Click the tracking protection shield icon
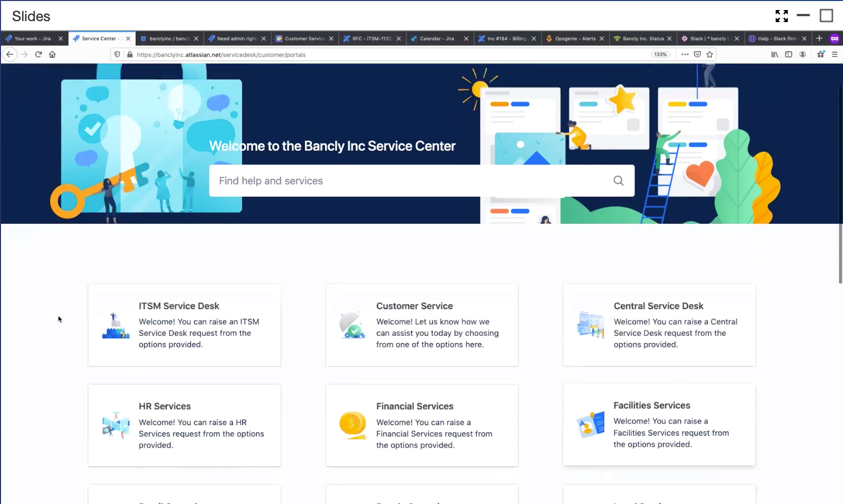Viewport: 843px width, 504px height. tap(117, 54)
